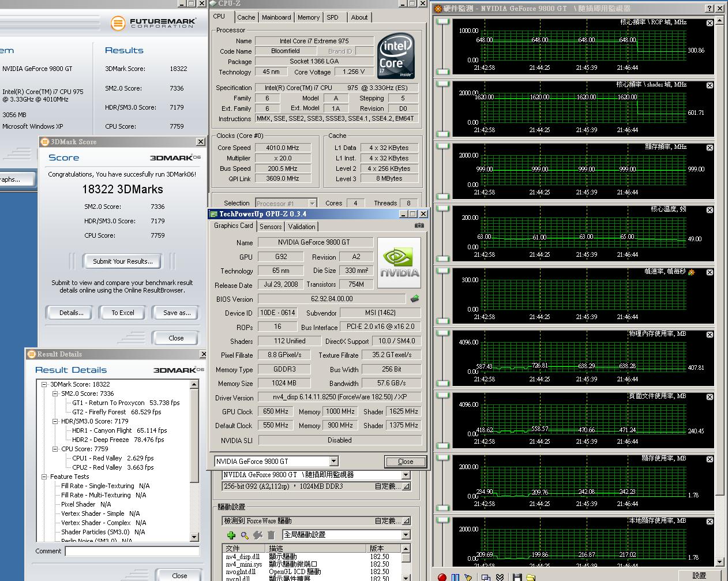Open the GPU-Z graphics card selector dropdown
The height and width of the screenshot is (581, 728).
point(333,461)
